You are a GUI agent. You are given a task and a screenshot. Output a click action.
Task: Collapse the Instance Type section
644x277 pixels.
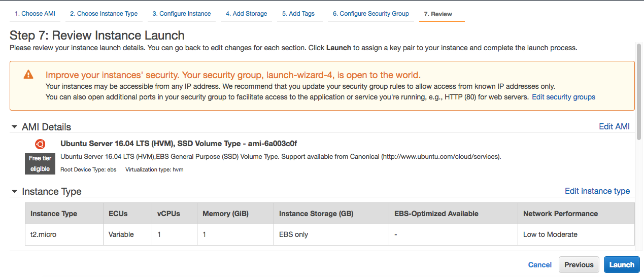[14, 191]
